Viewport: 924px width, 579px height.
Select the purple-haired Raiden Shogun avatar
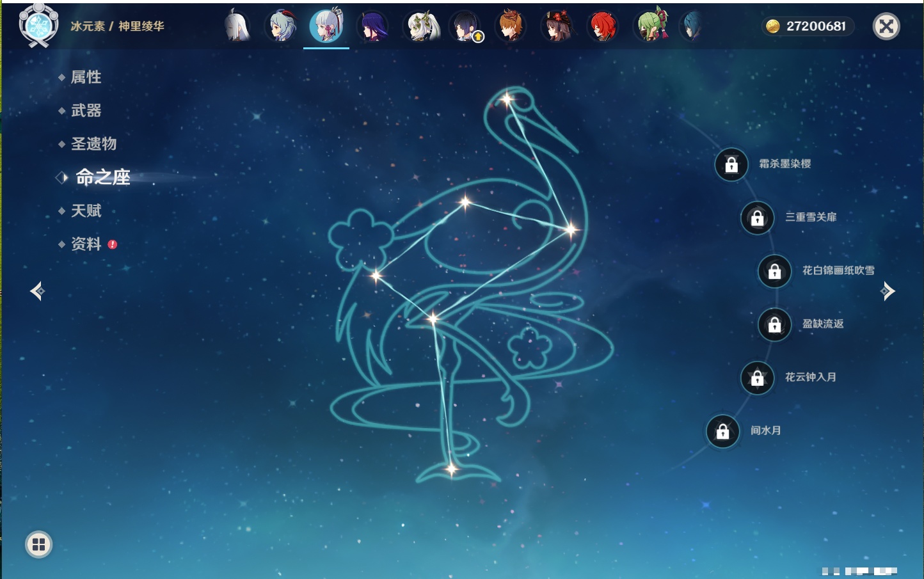[x=373, y=27]
